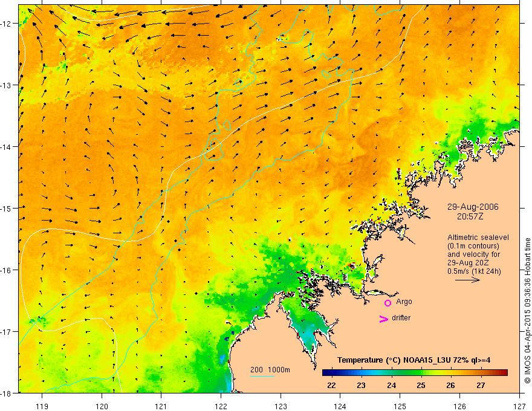
Task: Click the longitude axis label 125
Action: click(400, 406)
